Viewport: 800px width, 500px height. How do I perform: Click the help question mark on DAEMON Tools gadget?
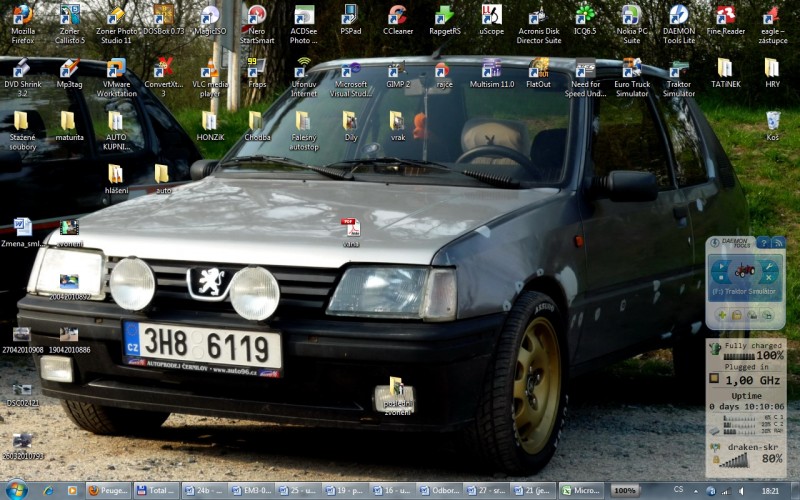tap(763, 243)
